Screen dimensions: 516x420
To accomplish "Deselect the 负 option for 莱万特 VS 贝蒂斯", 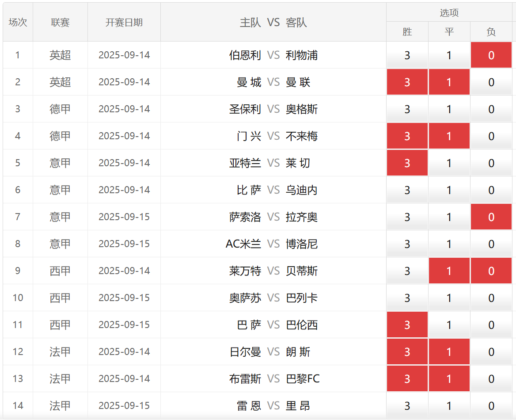I will coord(491,271).
